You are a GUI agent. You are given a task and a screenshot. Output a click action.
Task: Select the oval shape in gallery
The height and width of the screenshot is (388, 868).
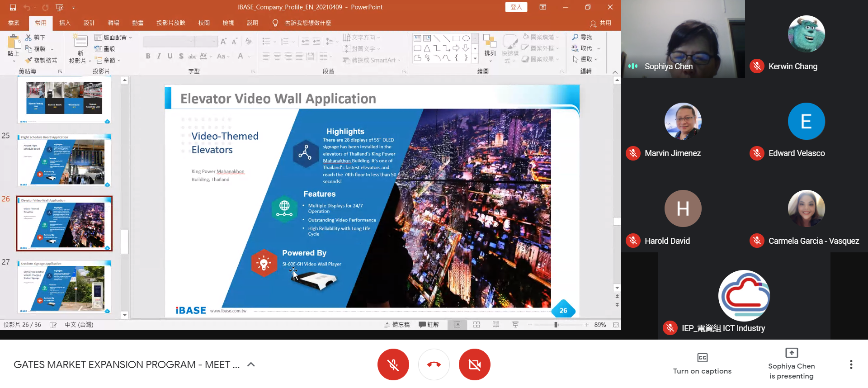point(466,38)
